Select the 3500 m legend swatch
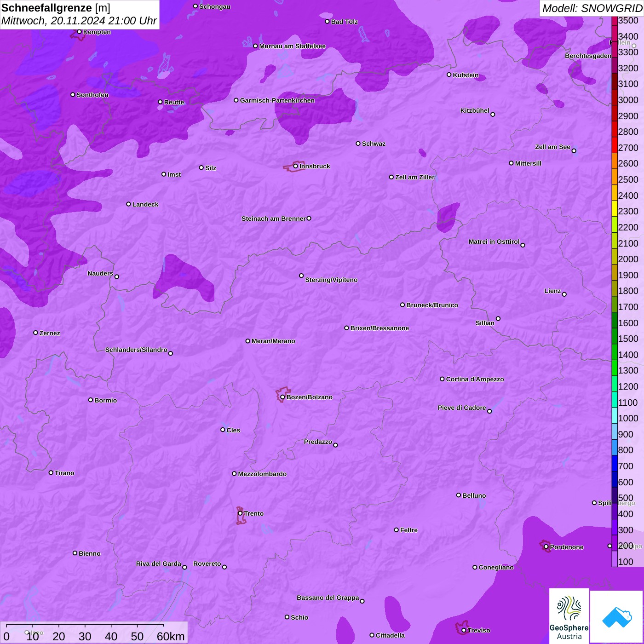Image resolution: width=644 pixels, height=644 pixels. pos(615,20)
